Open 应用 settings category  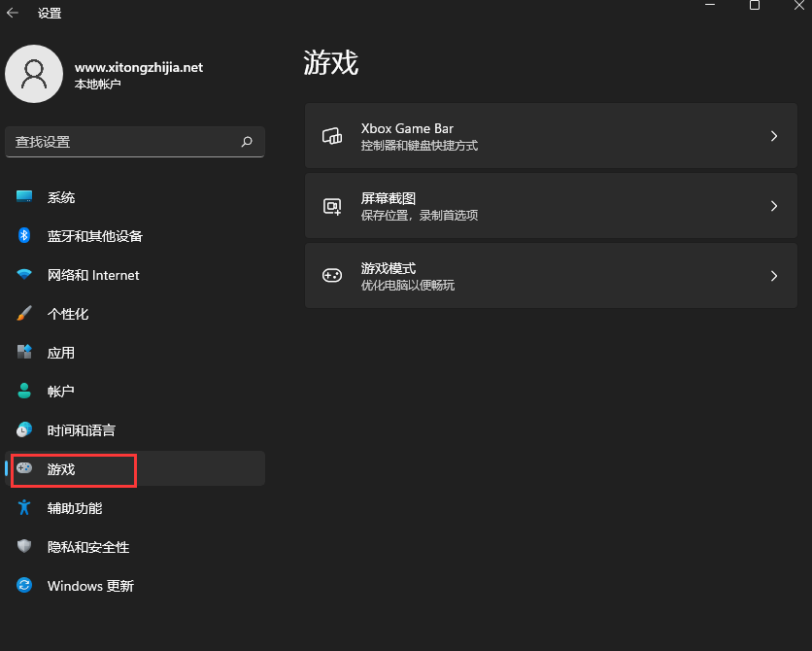135,352
